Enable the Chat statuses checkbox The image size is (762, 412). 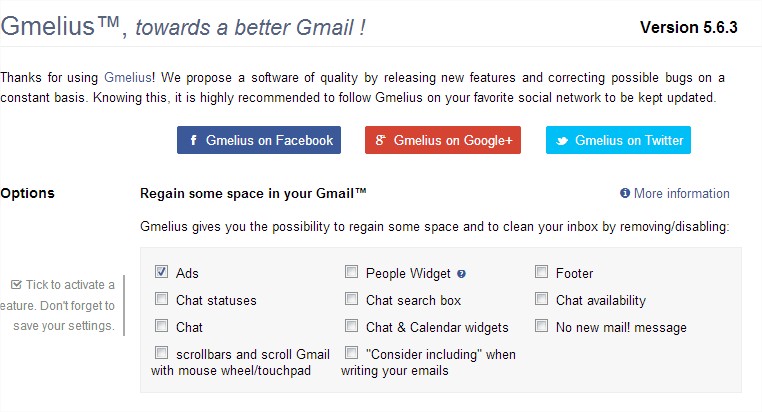click(161, 298)
